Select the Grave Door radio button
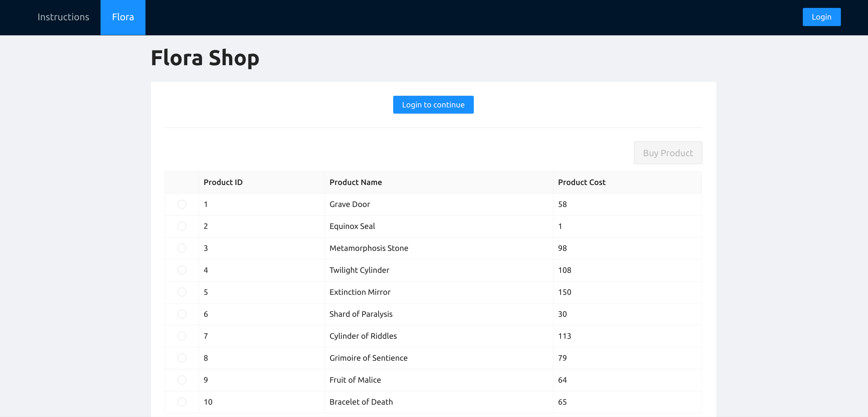The height and width of the screenshot is (417, 868). (182, 204)
